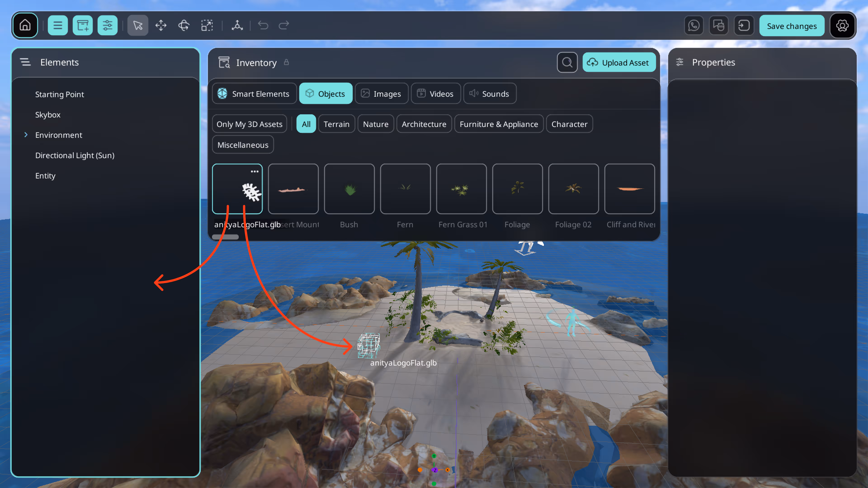This screenshot has width=868, height=488.
Task: Click the Elements panel hamburger icon
Action: 25,62
